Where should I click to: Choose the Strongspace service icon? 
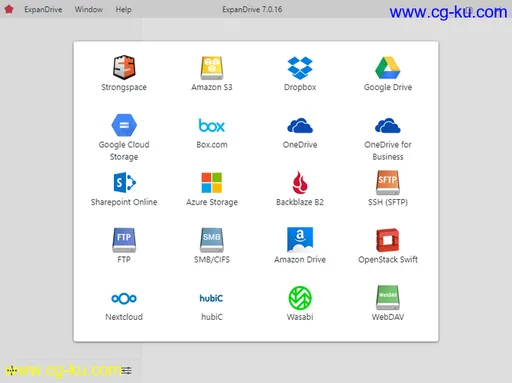click(124, 68)
